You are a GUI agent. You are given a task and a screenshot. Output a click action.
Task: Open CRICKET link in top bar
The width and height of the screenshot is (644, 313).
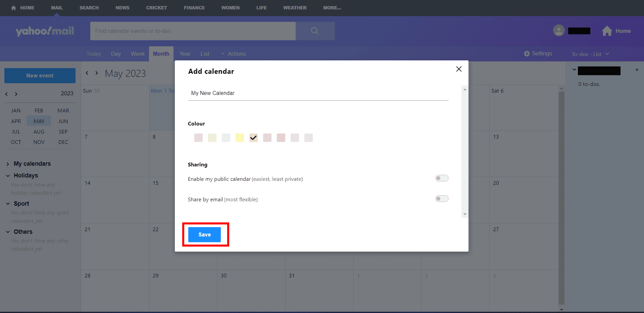(x=156, y=8)
